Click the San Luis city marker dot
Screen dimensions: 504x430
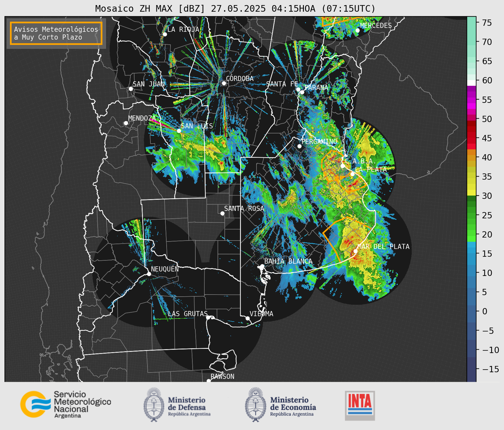pyautogui.click(x=179, y=131)
